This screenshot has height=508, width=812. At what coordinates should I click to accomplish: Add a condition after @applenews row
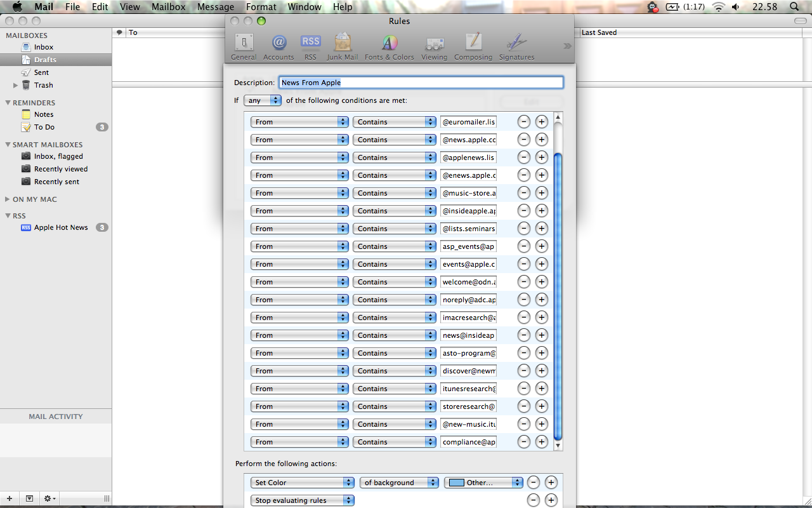(x=541, y=157)
